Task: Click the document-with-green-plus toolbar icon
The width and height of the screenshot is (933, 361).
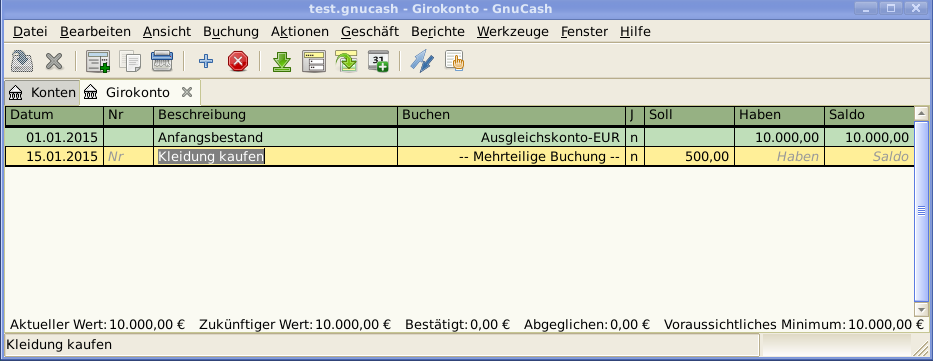Action: coord(98,61)
